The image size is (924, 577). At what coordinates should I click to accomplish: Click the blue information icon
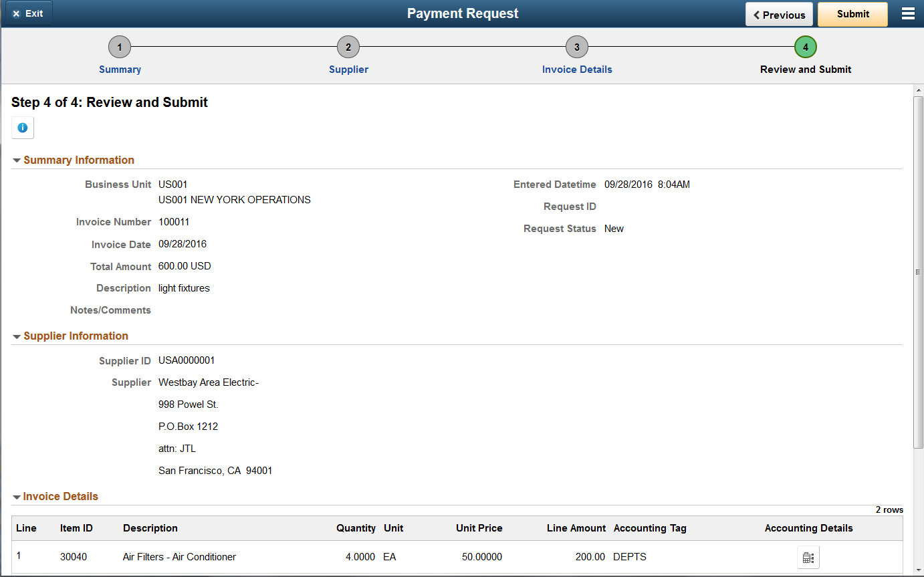pos(23,128)
